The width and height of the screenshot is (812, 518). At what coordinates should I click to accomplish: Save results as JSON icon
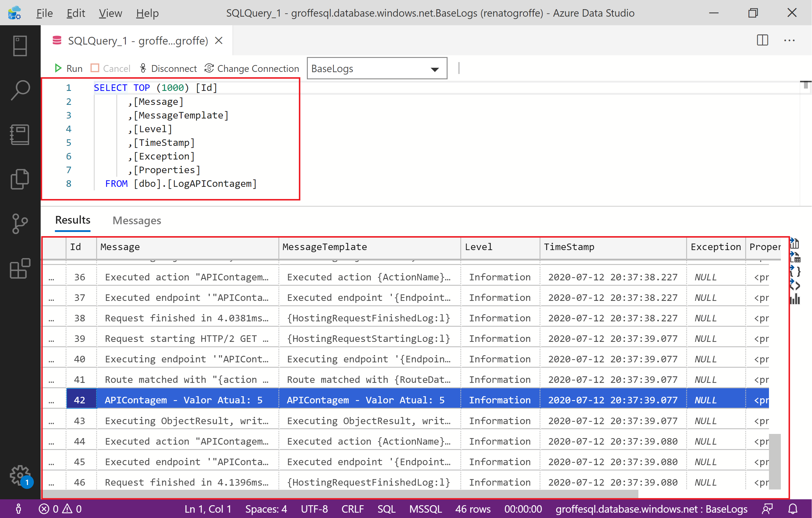coord(795,271)
